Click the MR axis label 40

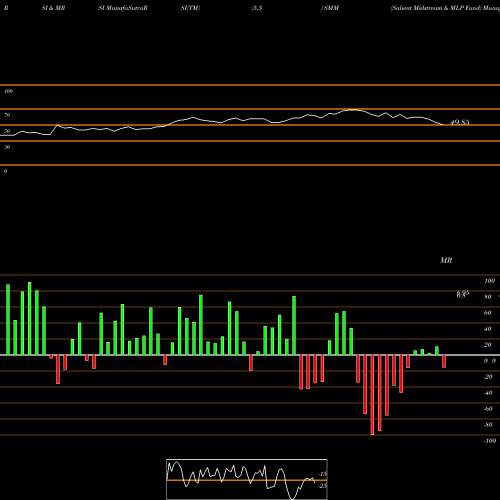point(488,329)
